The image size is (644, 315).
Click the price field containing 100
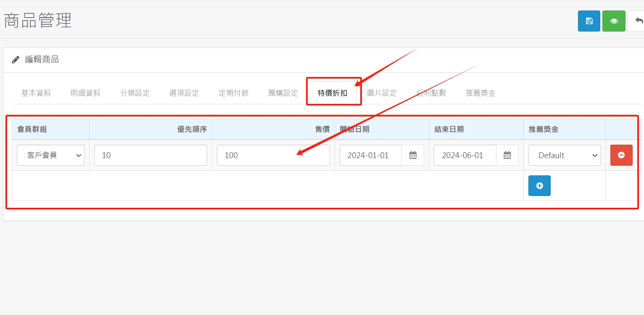[273, 155]
